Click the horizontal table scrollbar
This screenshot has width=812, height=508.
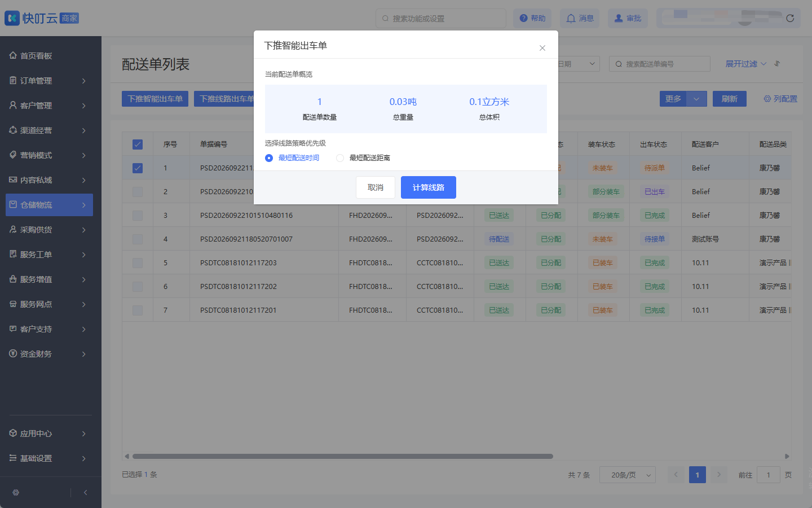coord(343,456)
